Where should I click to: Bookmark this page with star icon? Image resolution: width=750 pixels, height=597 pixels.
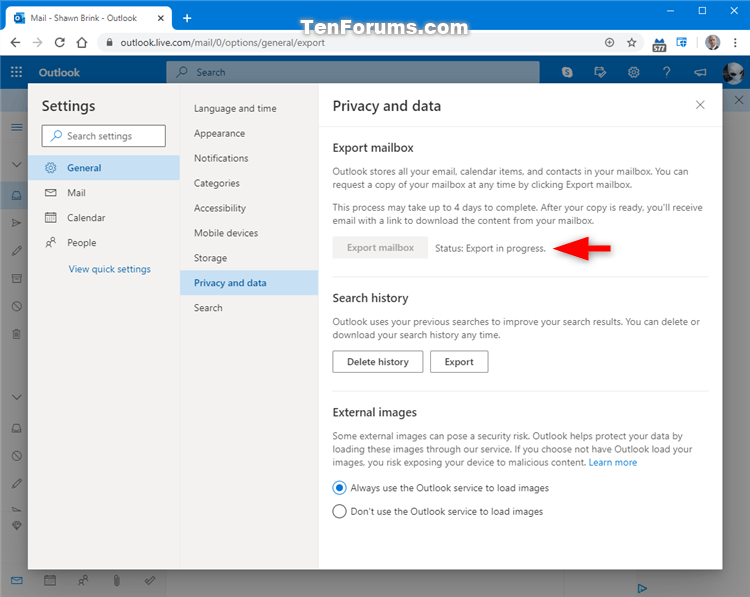(631, 43)
